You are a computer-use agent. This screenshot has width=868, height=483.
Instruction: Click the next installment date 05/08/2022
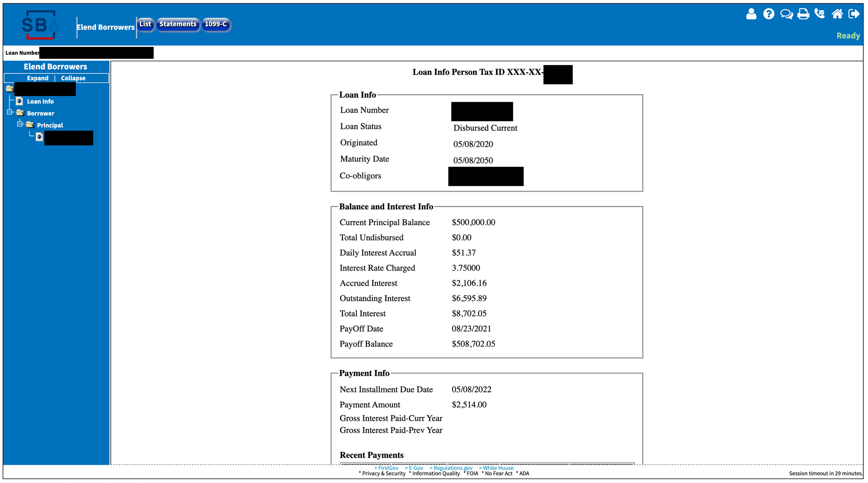coord(471,390)
